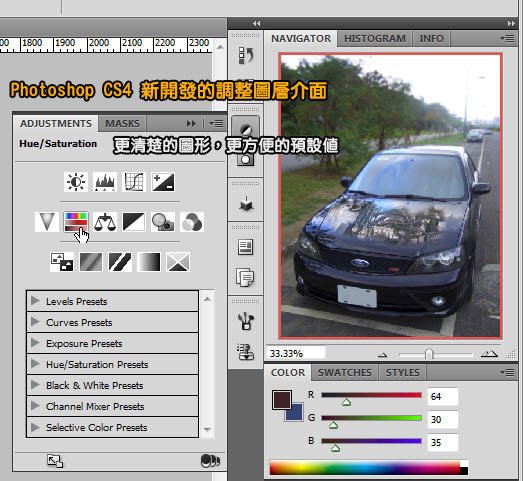Toggle clip-to-layer icon at Adjustments panel bottom

pos(210,461)
